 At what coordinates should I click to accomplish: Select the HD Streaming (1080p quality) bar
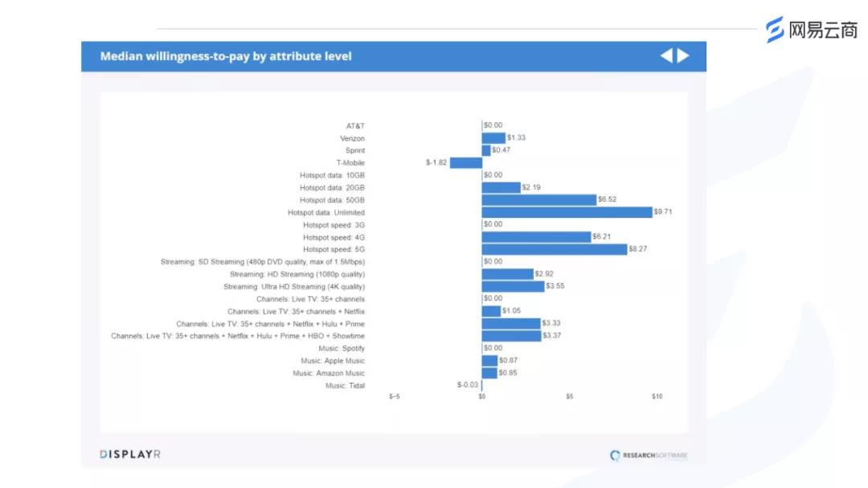click(x=507, y=274)
